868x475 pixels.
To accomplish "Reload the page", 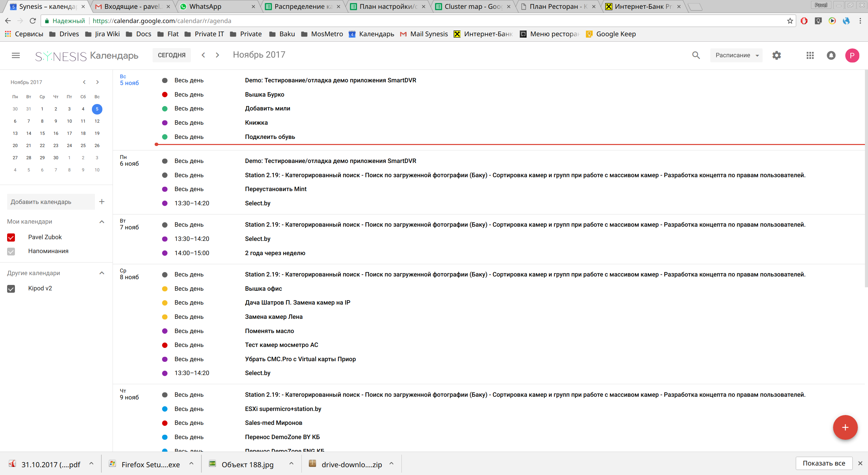I will [33, 21].
